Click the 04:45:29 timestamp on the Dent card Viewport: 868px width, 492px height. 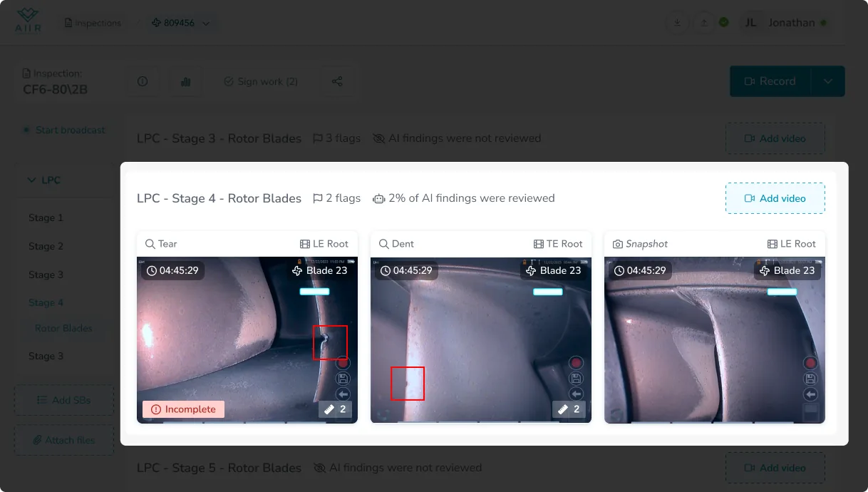coord(406,270)
